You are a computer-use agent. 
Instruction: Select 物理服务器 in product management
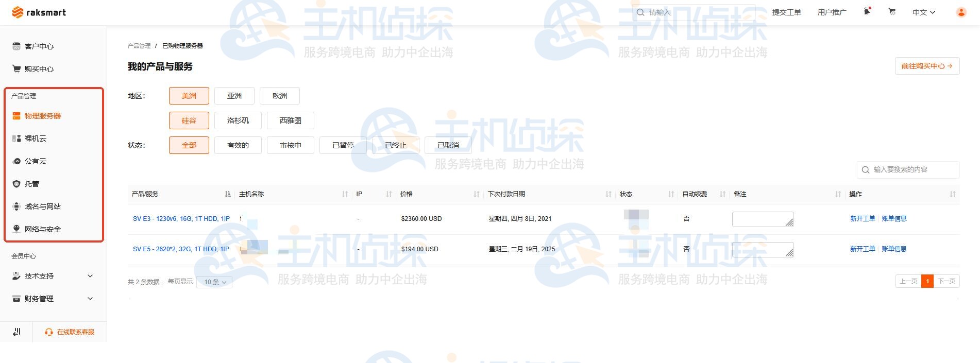pyautogui.click(x=37, y=116)
